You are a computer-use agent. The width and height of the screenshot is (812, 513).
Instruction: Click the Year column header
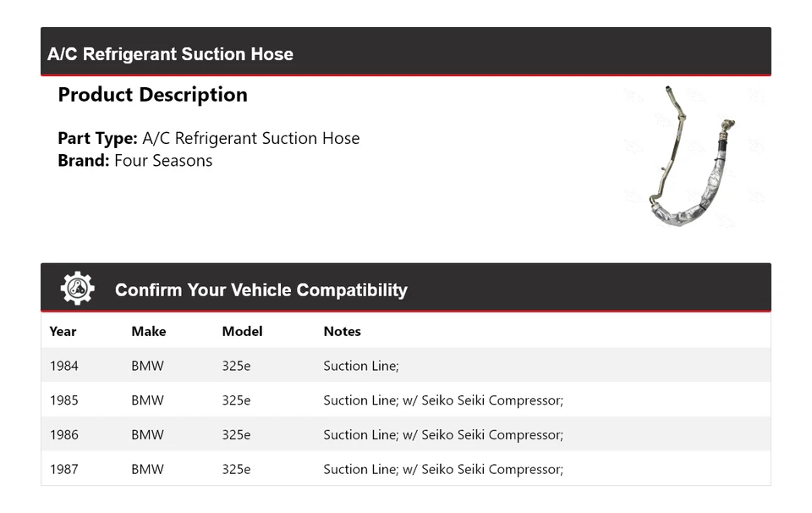click(63, 331)
